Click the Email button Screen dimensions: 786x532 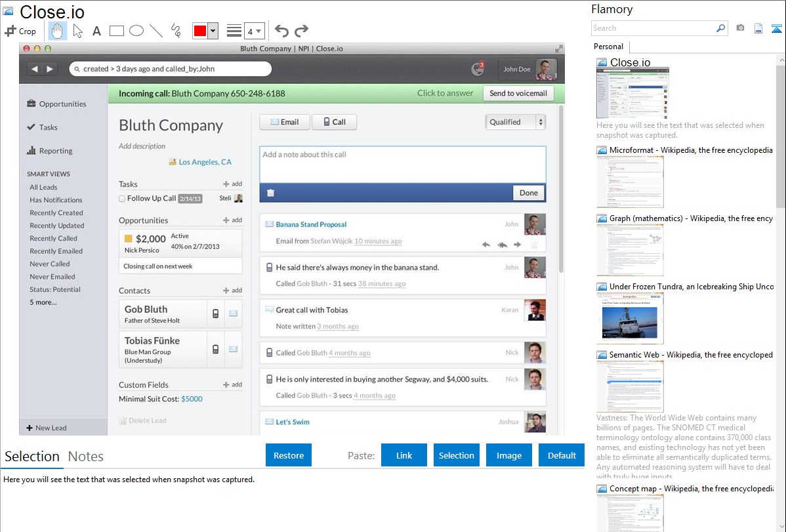click(285, 122)
